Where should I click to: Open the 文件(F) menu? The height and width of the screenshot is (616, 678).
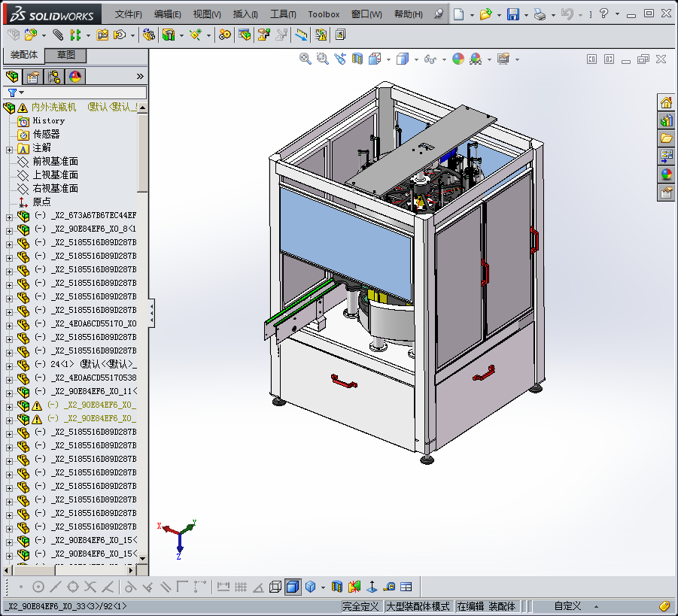(x=129, y=14)
